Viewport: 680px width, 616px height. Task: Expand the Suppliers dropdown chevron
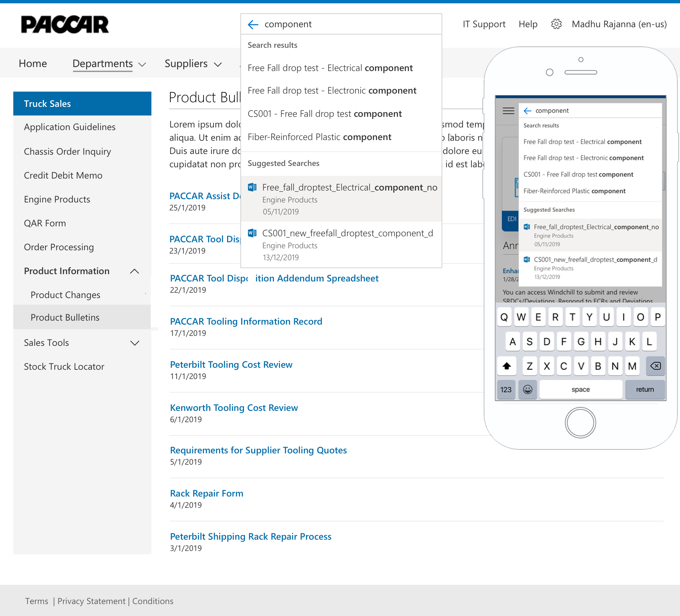pyautogui.click(x=218, y=64)
